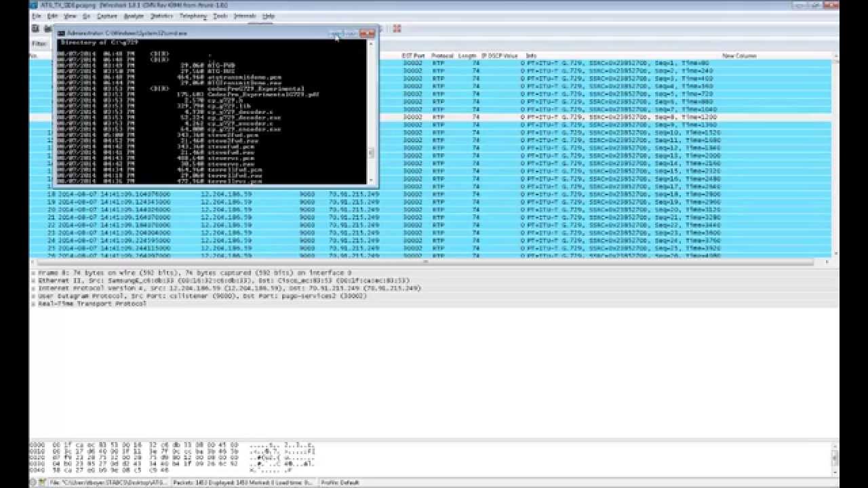Select packet row with Seq=8, Time=1200
Image resolution: width=868 pixels, height=488 pixels.
[x=431, y=117]
